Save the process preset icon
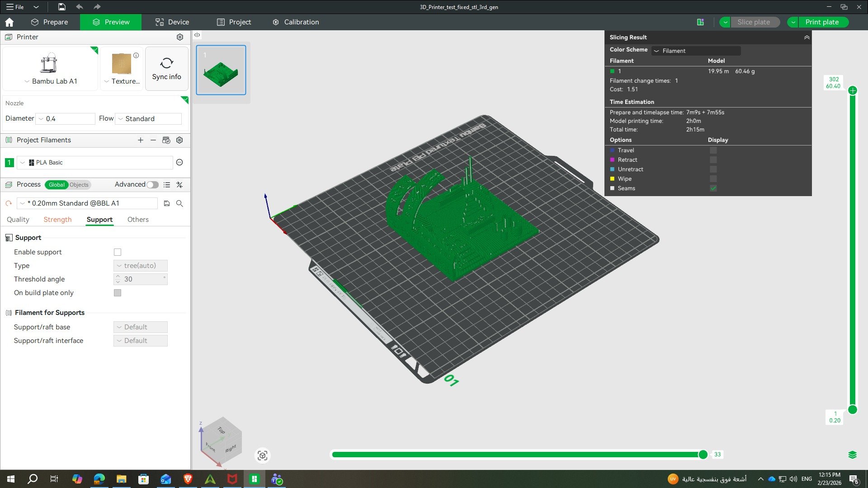The height and width of the screenshot is (488, 868). click(167, 204)
